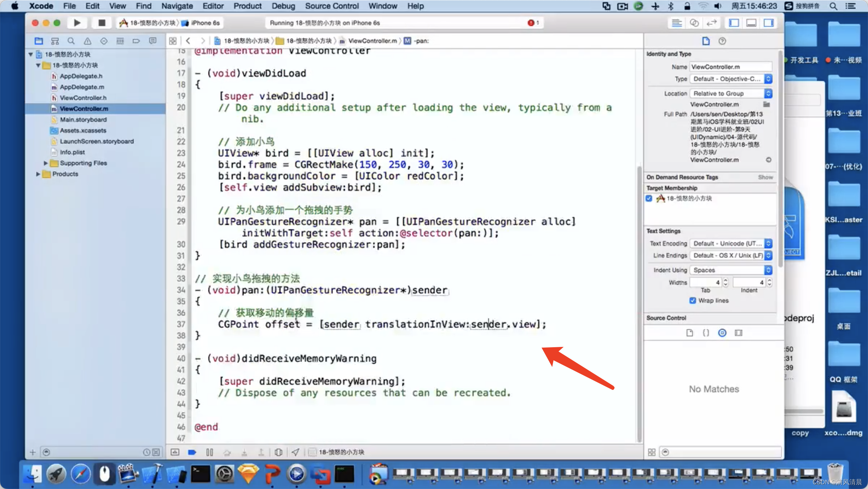Adjust the Indent width stepper value
The height and width of the screenshot is (489, 868).
(x=769, y=282)
